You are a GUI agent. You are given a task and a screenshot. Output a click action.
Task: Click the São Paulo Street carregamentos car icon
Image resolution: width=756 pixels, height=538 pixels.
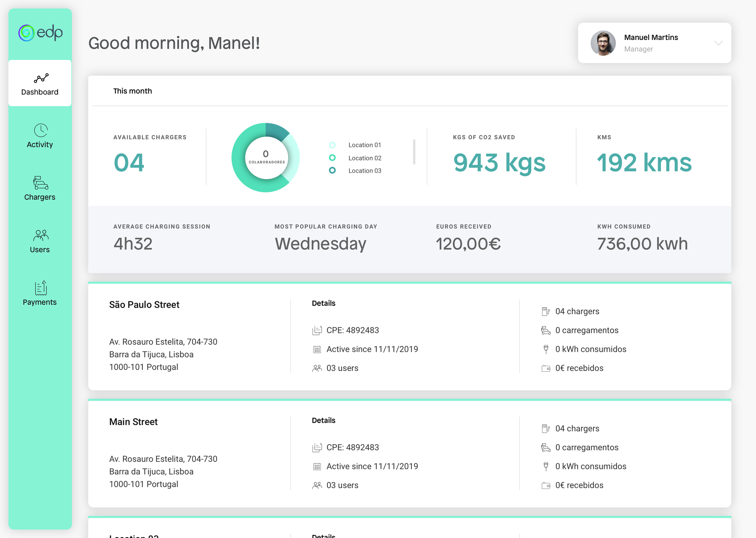(546, 331)
